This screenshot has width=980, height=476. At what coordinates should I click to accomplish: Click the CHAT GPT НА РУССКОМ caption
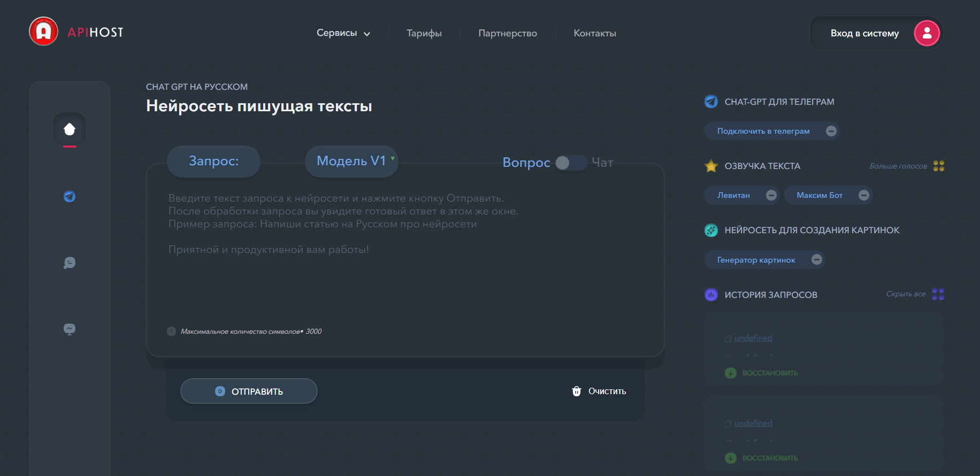[197, 87]
